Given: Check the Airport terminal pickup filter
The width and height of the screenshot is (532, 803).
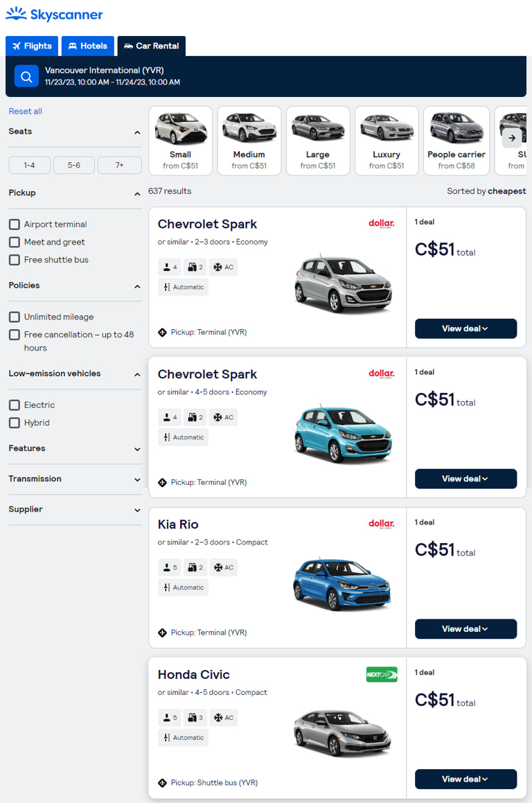Looking at the screenshot, I should (x=15, y=224).
